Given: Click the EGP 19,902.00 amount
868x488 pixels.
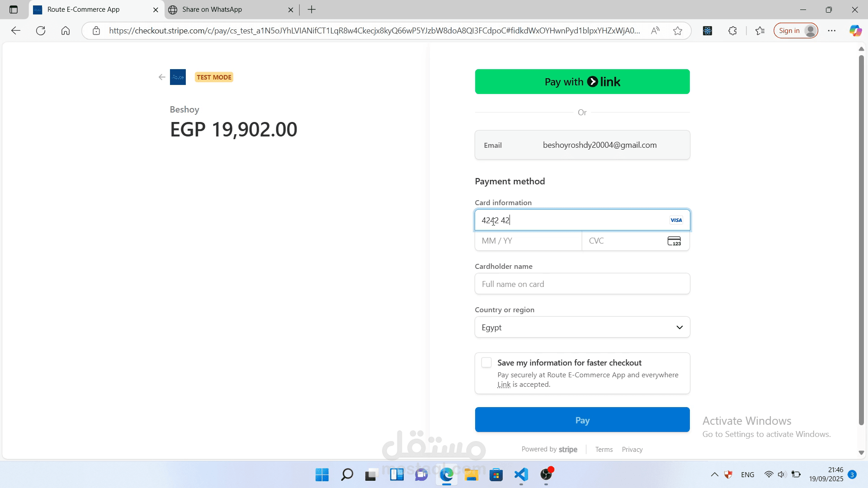Looking at the screenshot, I should click(234, 130).
